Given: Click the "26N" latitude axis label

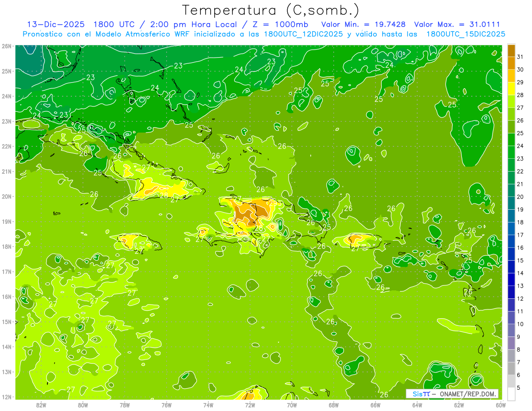Looking at the screenshot, I should coord(7,46).
